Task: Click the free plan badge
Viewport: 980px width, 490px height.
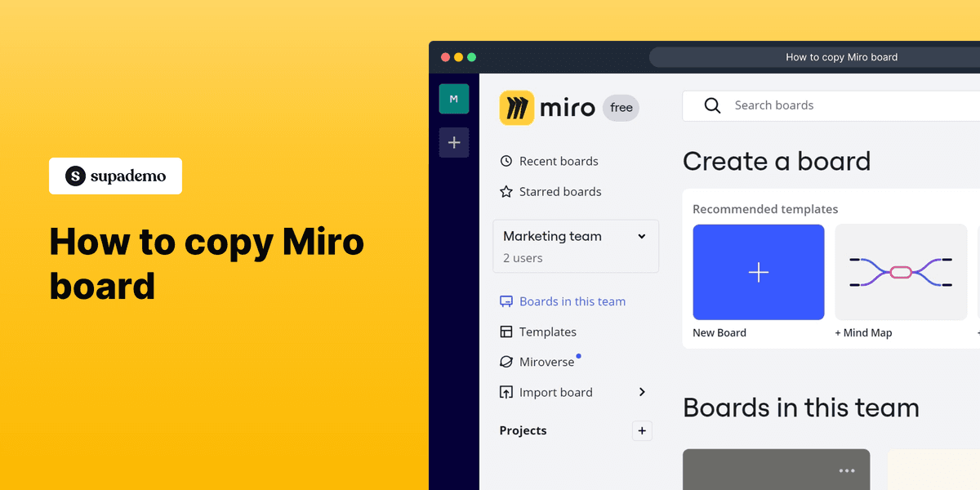Action: click(x=621, y=107)
